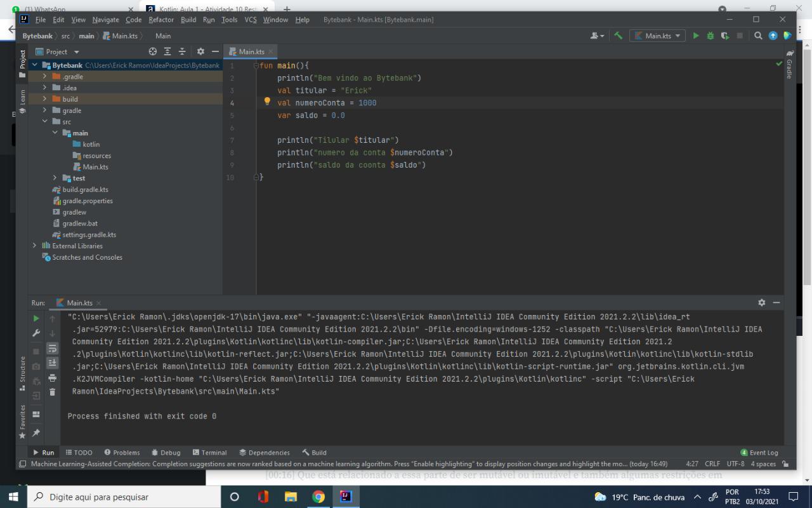Open Run panel settings gear
Image resolution: width=812 pixels, height=508 pixels.
click(x=761, y=302)
